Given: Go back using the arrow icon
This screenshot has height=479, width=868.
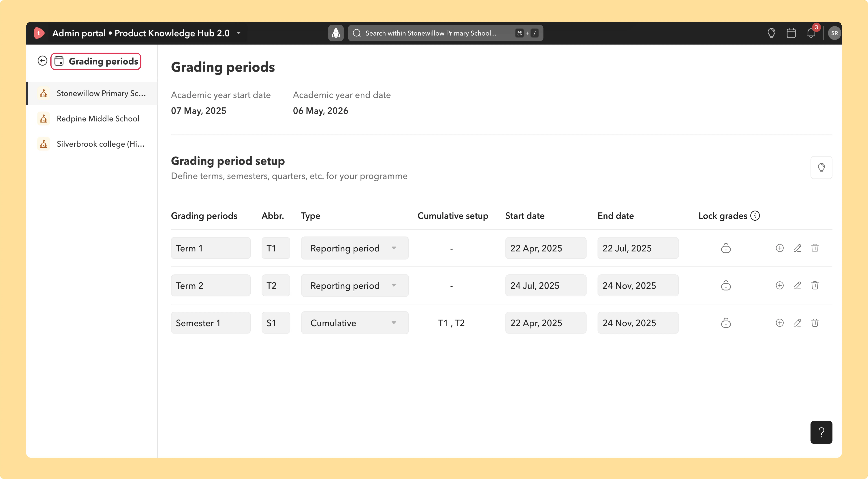Looking at the screenshot, I should [42, 61].
